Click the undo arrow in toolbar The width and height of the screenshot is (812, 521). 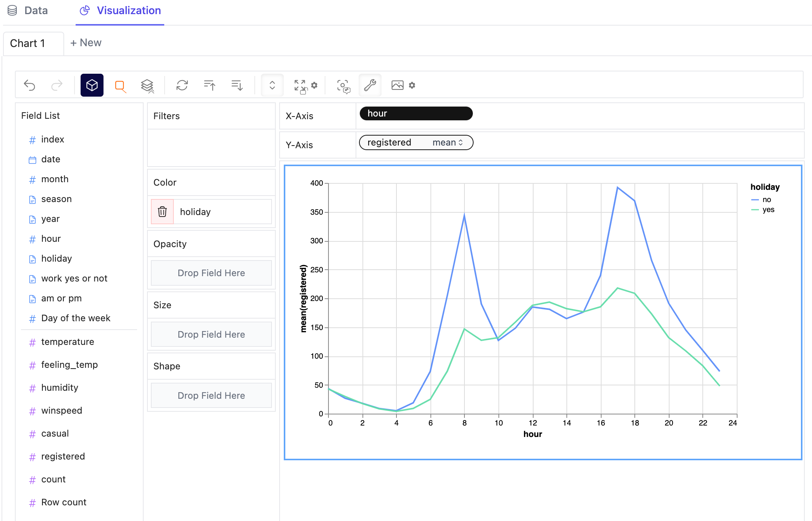pos(30,85)
